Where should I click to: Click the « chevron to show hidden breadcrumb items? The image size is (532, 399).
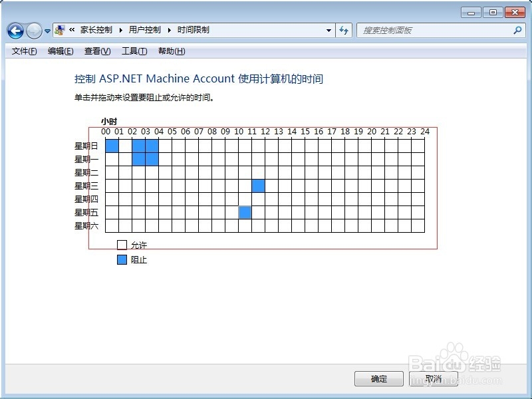(72, 31)
